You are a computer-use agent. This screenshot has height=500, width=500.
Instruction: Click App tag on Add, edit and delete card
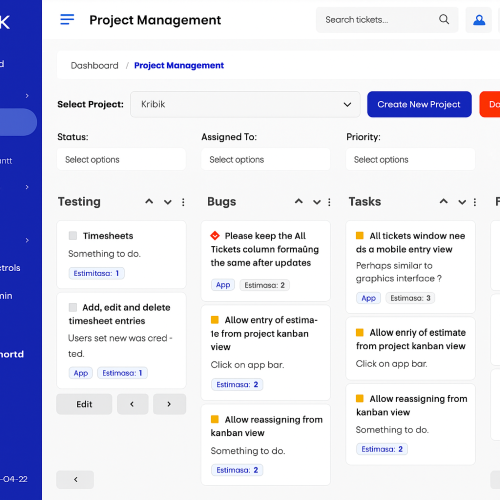(81, 373)
